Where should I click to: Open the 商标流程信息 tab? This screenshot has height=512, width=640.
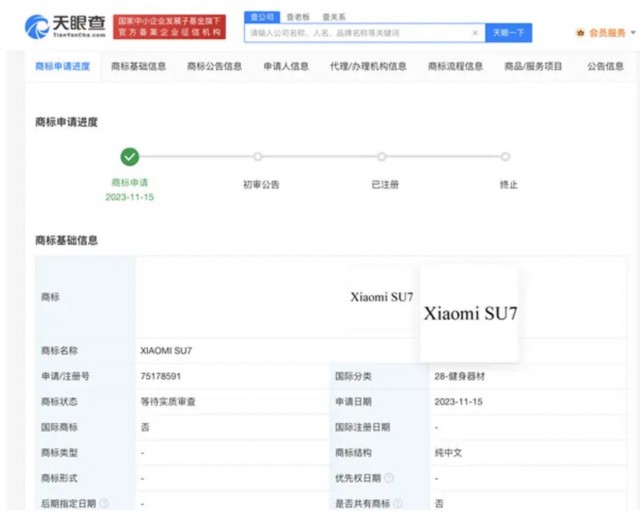pos(456,66)
